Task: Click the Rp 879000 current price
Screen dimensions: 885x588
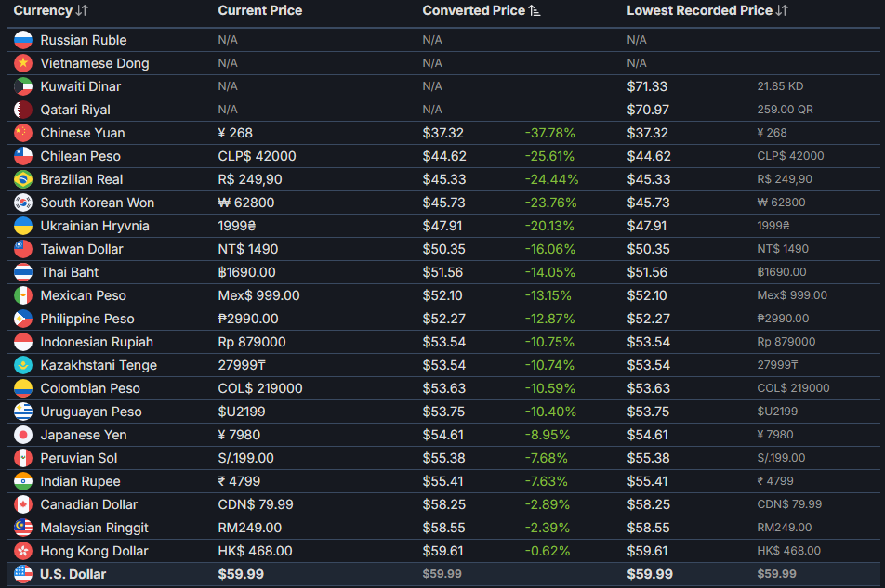Action: pyautogui.click(x=252, y=342)
